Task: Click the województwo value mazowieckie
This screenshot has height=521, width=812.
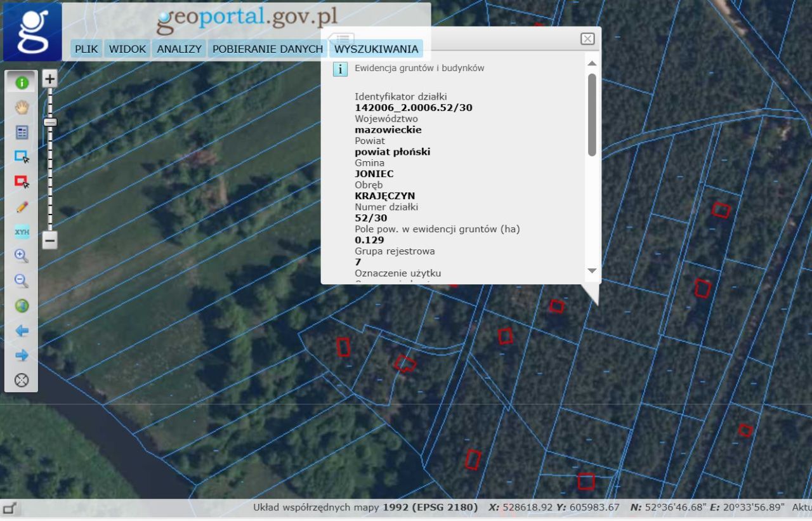Action: click(388, 130)
